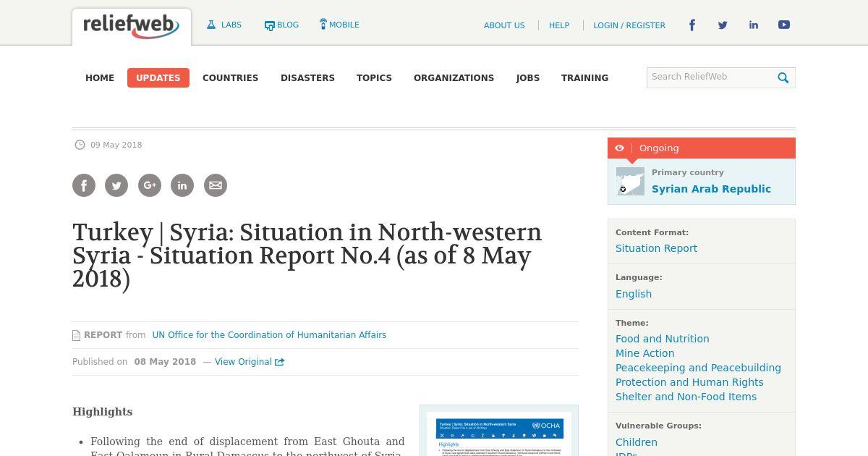Open Countries menu
Screen dimensions: 868x456
[230, 78]
